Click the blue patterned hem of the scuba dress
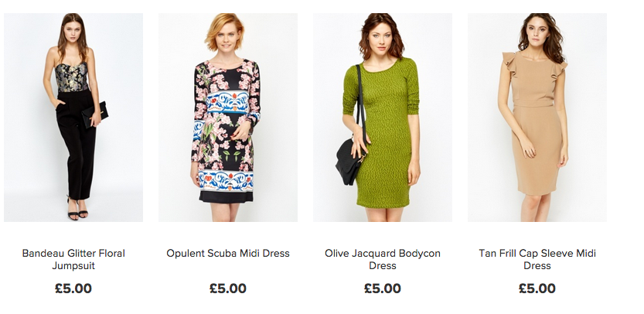This screenshot has height=314, width=644. coord(226,180)
